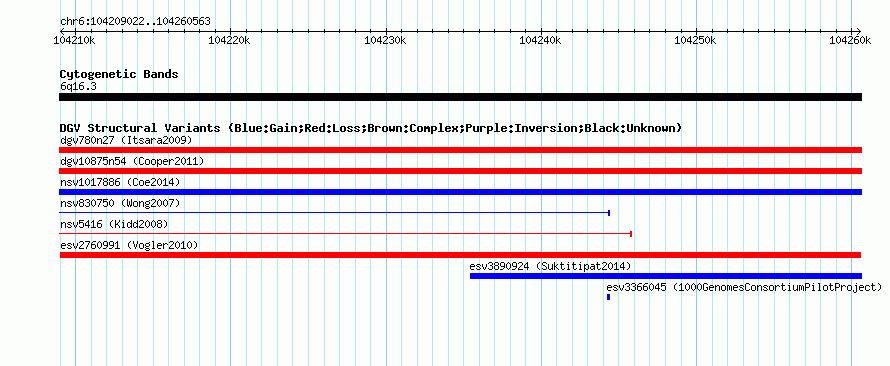Click the 6q16.3 band label
The width and height of the screenshot is (890, 366).
(x=78, y=86)
